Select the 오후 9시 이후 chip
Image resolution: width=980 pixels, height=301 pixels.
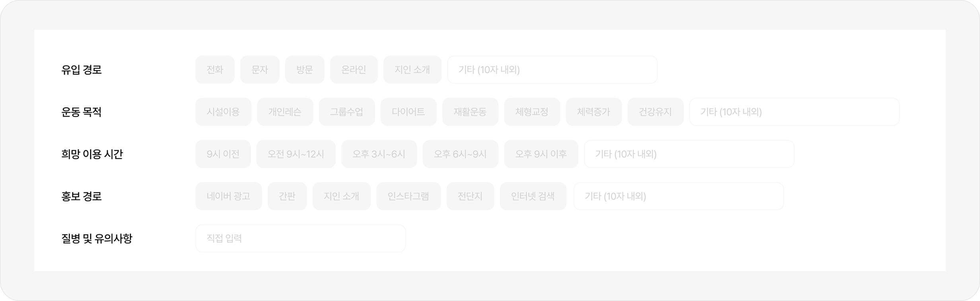[x=541, y=154]
